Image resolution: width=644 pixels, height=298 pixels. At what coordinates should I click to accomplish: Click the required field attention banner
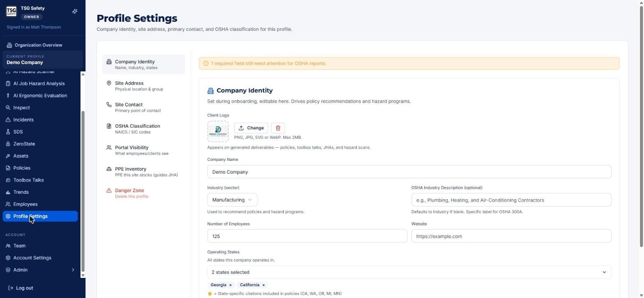coord(409,64)
